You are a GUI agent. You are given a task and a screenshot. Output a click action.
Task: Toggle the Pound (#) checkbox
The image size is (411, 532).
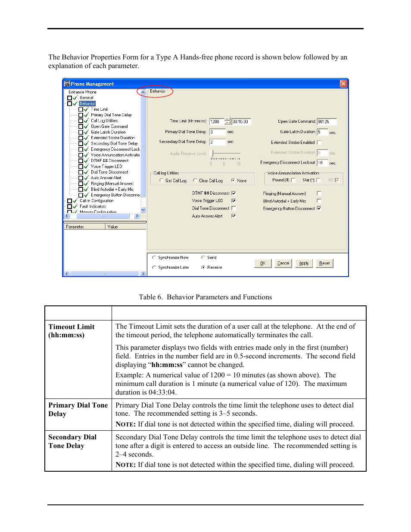click(x=293, y=180)
